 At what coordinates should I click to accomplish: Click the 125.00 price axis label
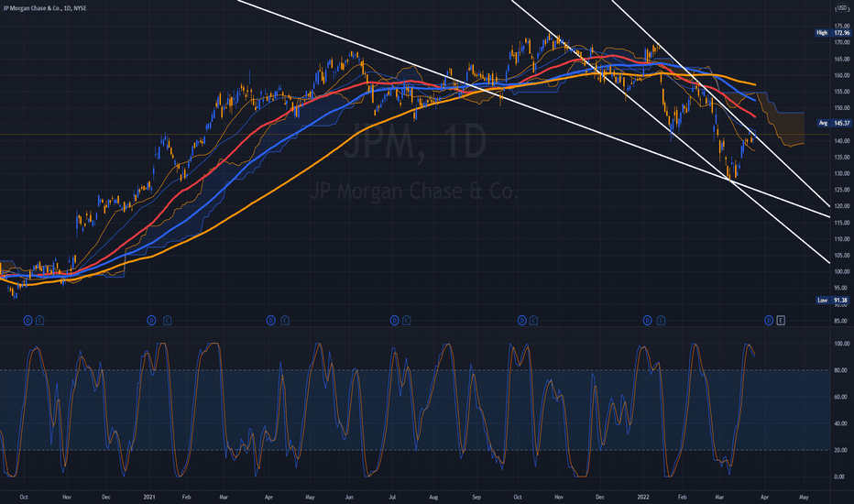pyautogui.click(x=842, y=190)
